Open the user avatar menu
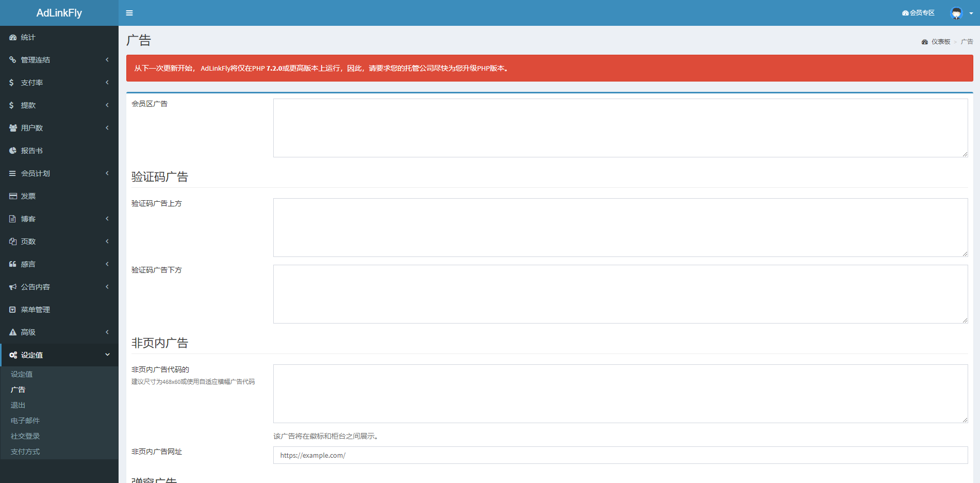Screen dimensions: 980x483 [956, 13]
